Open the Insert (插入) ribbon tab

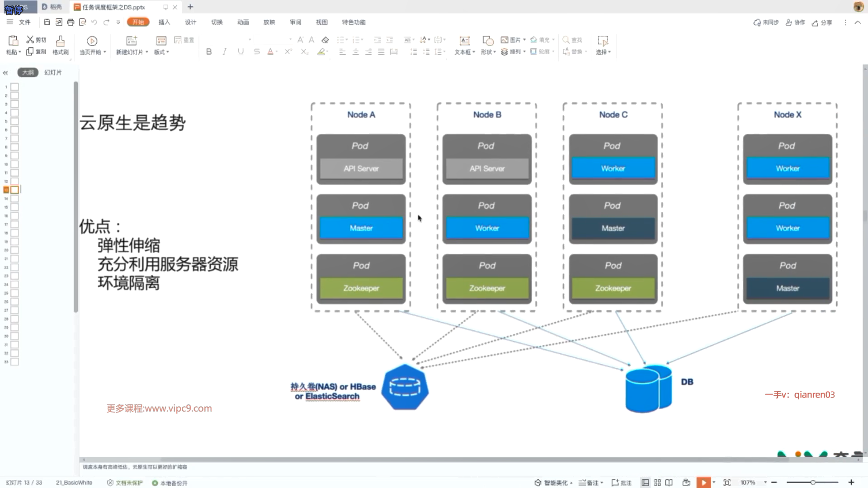pyautogui.click(x=164, y=22)
